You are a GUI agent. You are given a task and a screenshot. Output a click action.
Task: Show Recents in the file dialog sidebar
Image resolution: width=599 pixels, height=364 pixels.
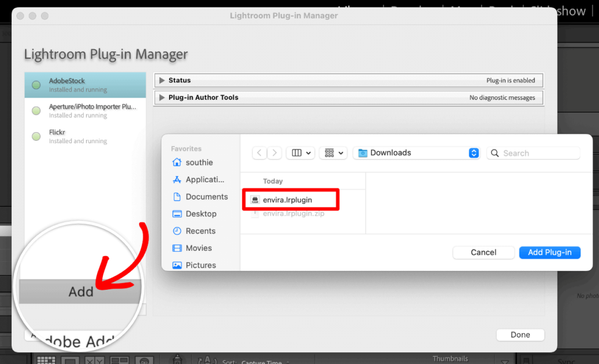(194, 231)
